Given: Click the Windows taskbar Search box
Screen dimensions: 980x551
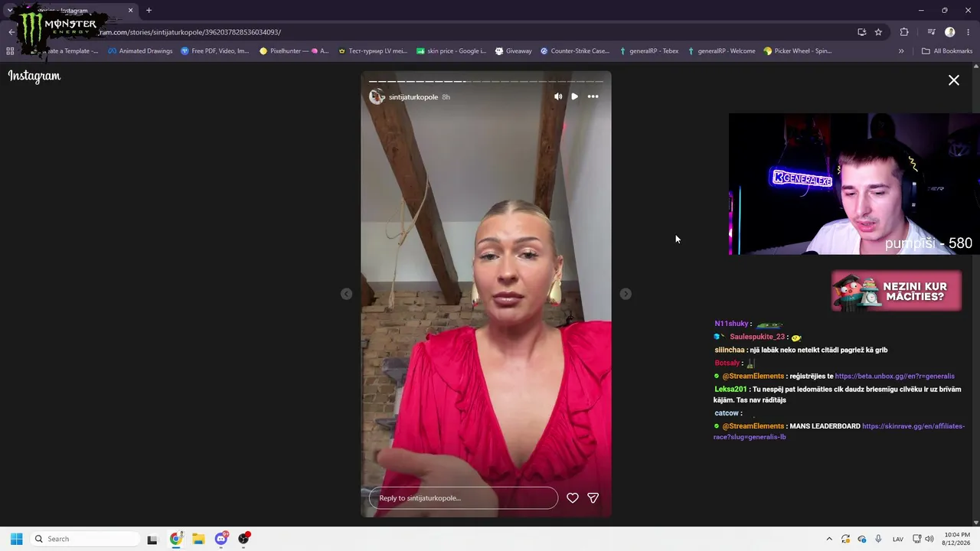Looking at the screenshot, I should click(x=83, y=539).
